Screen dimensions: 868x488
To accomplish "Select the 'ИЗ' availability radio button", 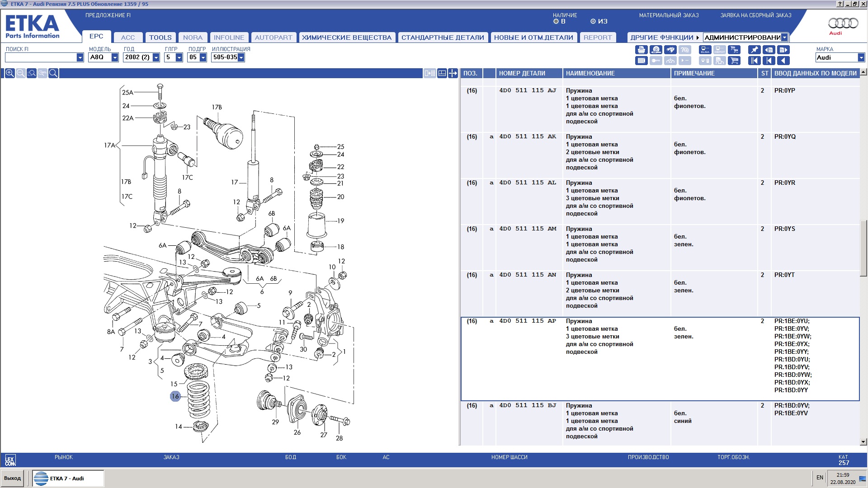I will (593, 21).
